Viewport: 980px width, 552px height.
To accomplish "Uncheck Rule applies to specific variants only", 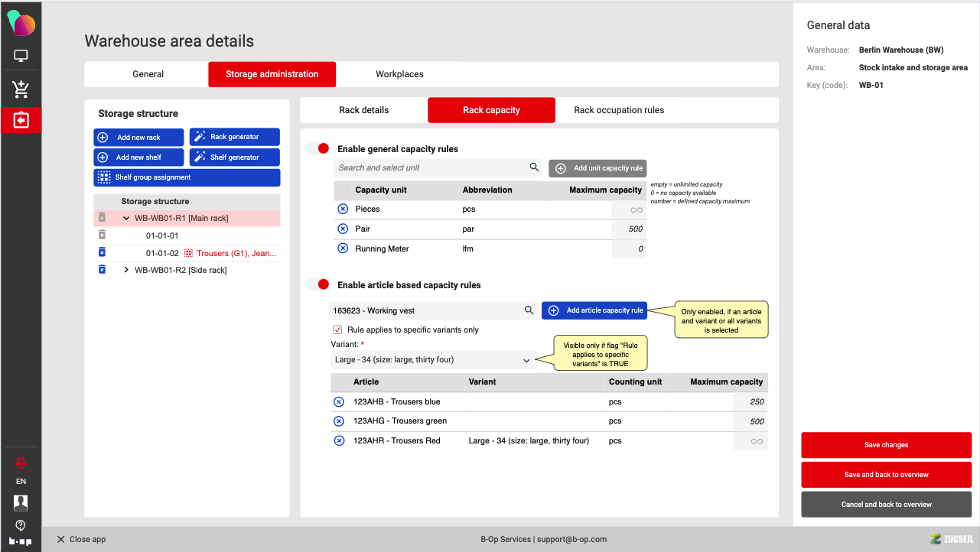I will pos(337,330).
